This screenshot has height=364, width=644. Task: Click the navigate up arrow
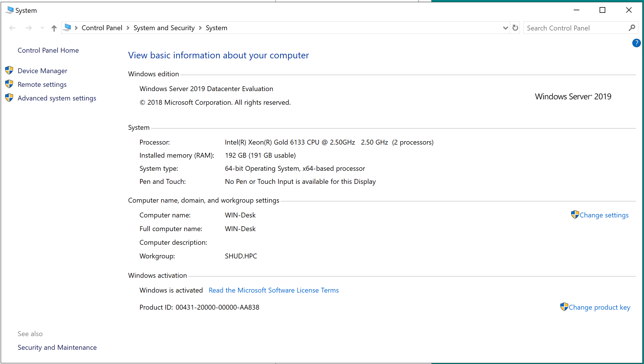pyautogui.click(x=54, y=27)
